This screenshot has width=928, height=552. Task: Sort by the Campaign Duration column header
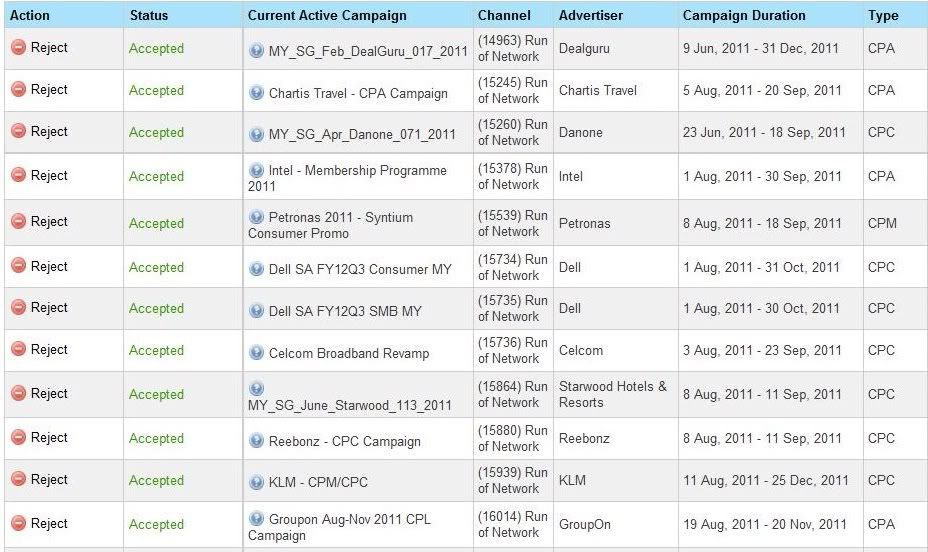tap(744, 15)
